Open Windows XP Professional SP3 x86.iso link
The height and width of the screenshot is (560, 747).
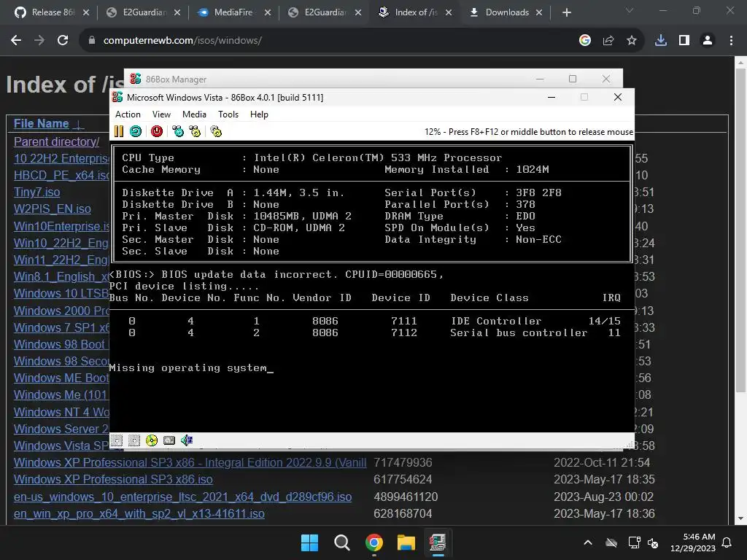click(x=113, y=479)
